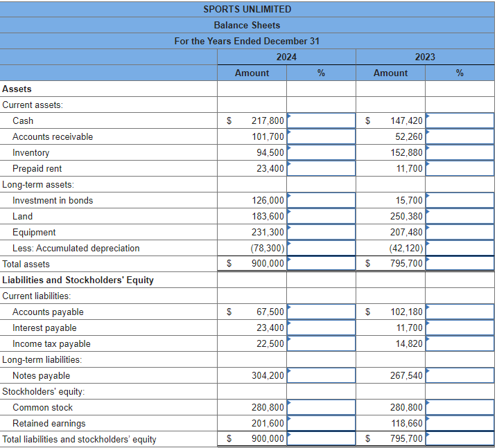Click 2023 percent field for Land
This screenshot has height=448, width=497.
[x=460, y=216]
